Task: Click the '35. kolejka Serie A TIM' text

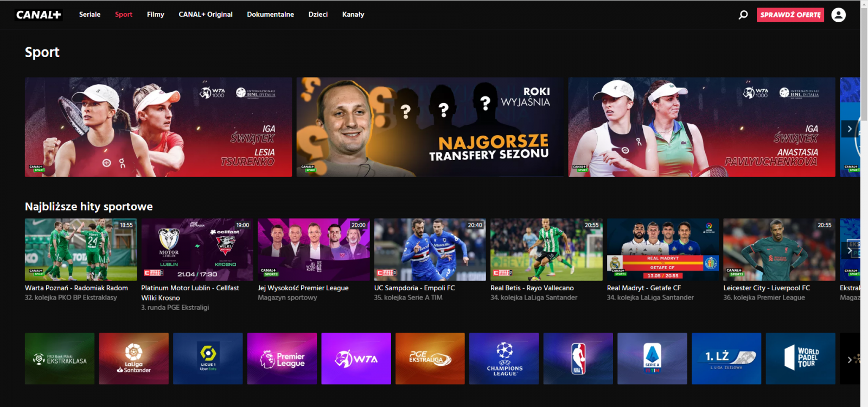Action: (409, 297)
